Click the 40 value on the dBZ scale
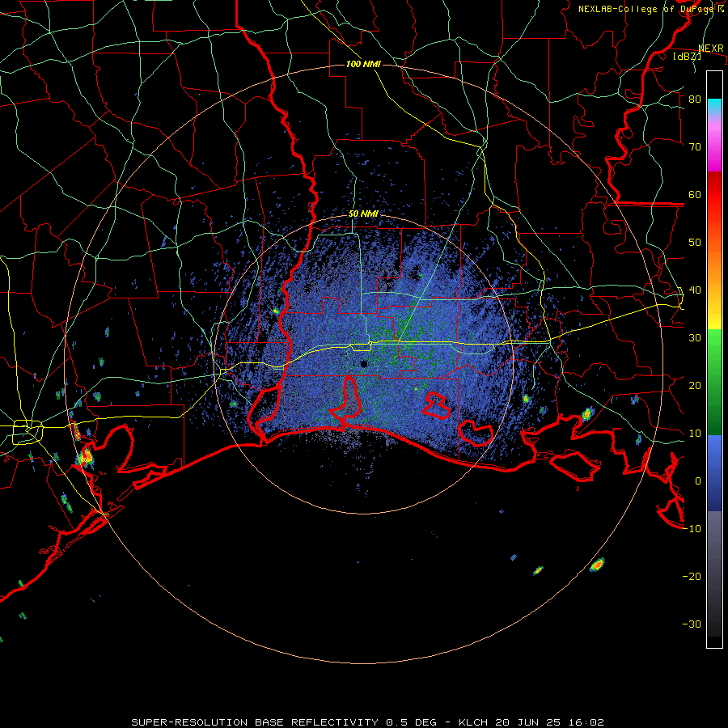 [695, 290]
